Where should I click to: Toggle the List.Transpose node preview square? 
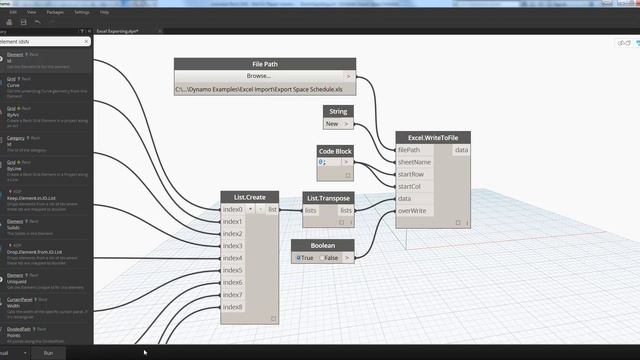coord(342,222)
